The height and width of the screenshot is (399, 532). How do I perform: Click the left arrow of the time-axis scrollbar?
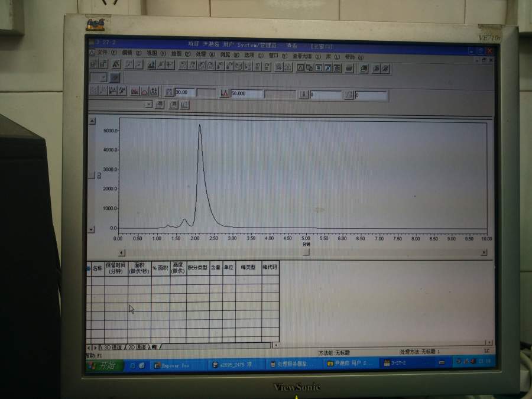(x=121, y=252)
